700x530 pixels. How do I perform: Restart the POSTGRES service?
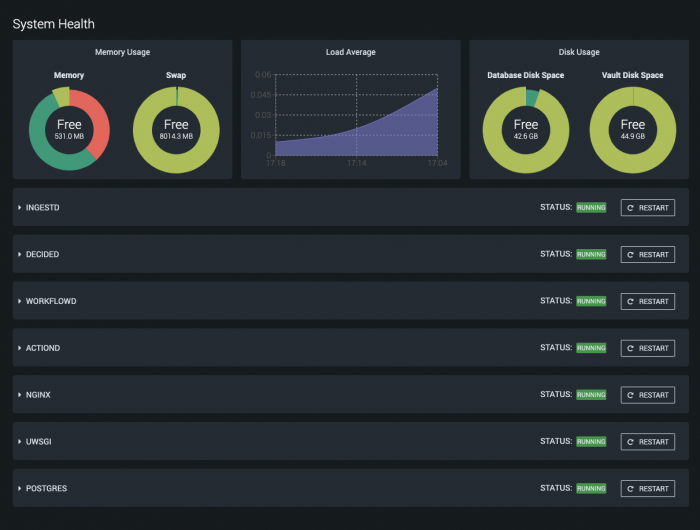point(647,488)
